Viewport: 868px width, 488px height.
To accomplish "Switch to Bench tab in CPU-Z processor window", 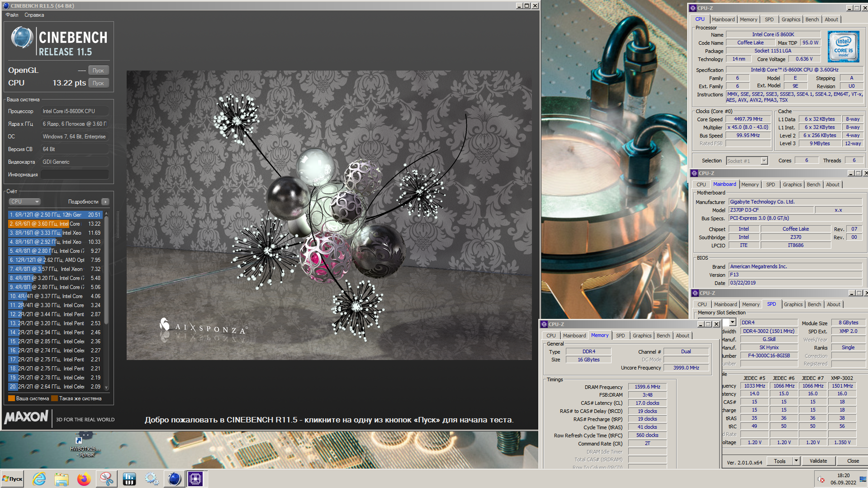I will tap(812, 19).
